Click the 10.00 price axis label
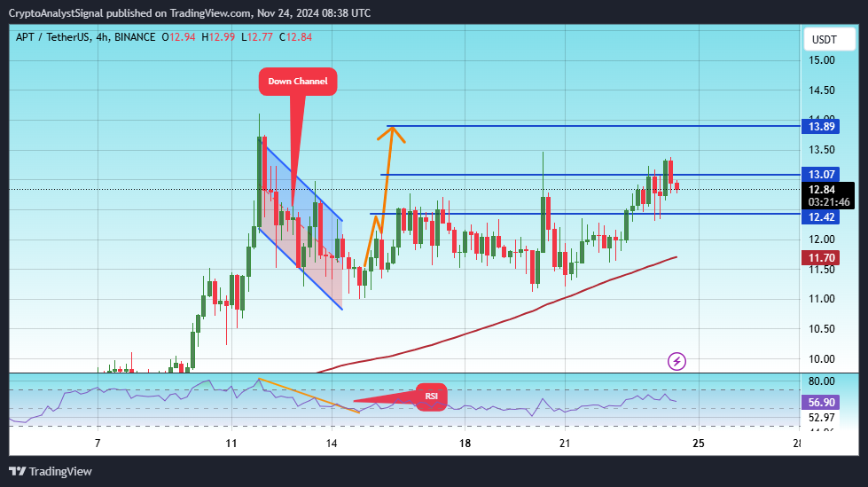This screenshot has height=487, width=868. tap(822, 359)
